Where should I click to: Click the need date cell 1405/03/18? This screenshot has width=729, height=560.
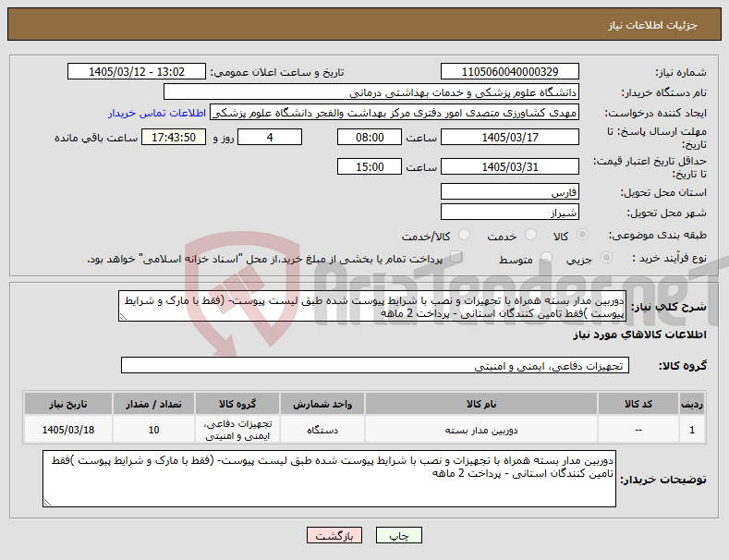click(x=68, y=430)
